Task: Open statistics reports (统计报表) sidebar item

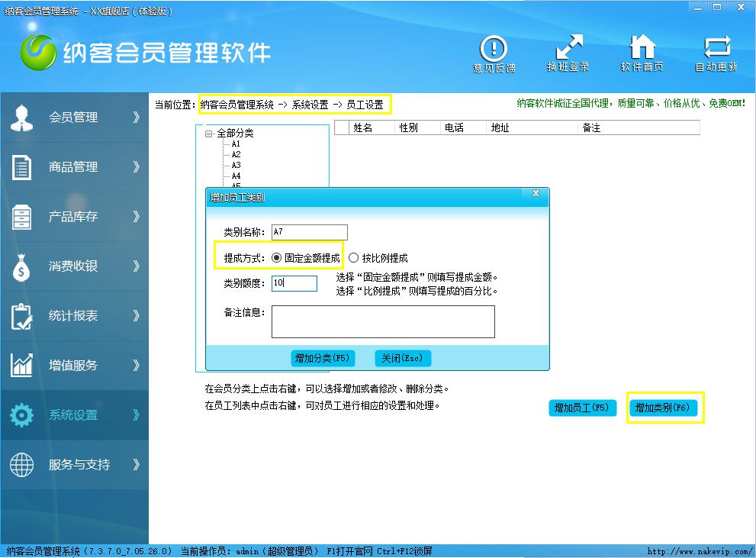Action: point(73,316)
